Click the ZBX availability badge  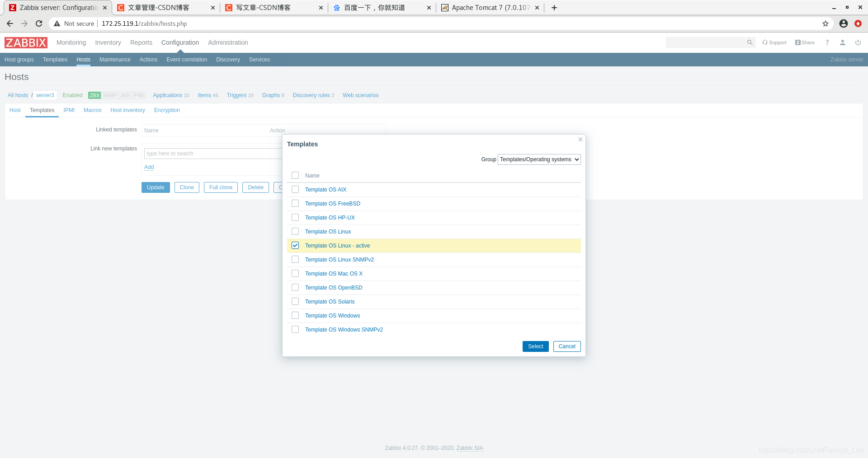[94, 95]
